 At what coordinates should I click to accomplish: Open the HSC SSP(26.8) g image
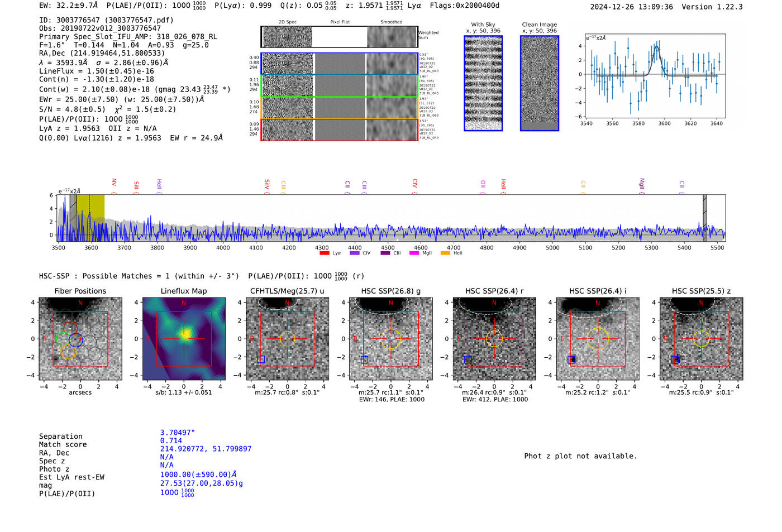coord(391,338)
